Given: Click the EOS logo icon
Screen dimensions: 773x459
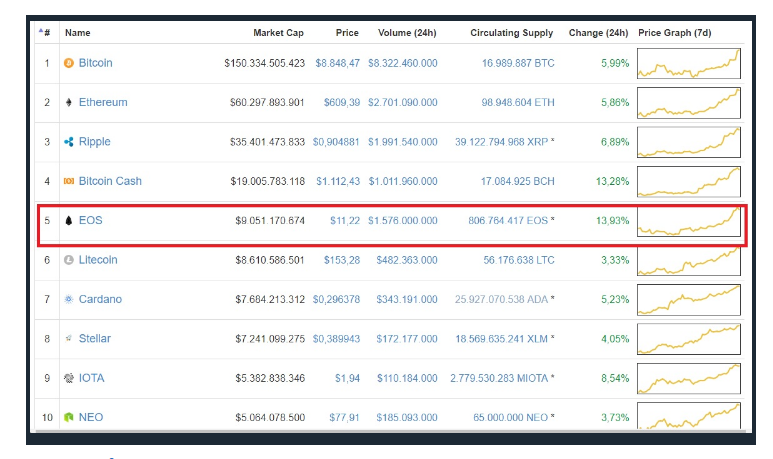Looking at the screenshot, I should (x=69, y=220).
